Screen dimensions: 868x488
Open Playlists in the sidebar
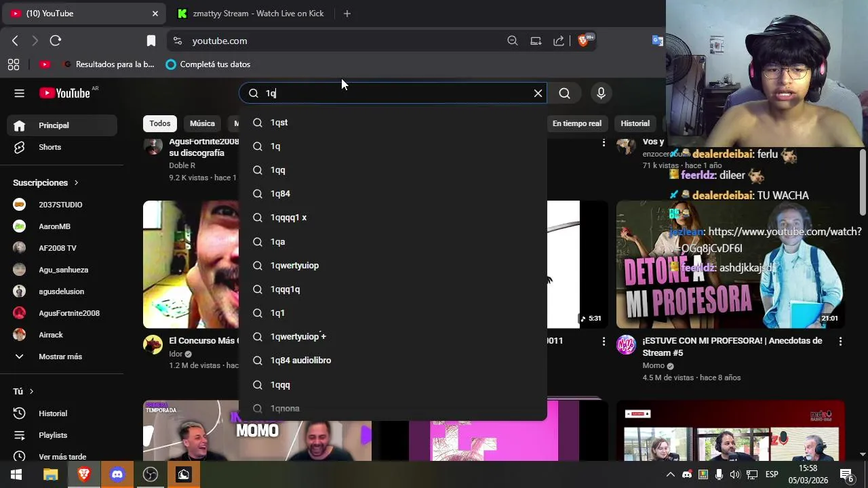pos(62,435)
